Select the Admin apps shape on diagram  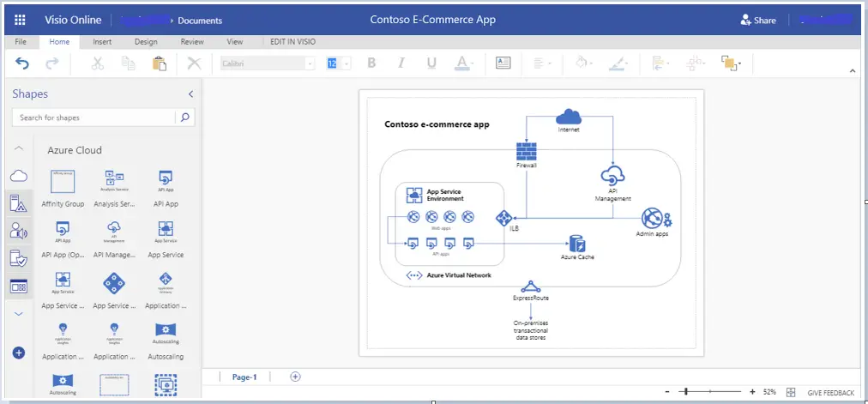pos(655,219)
